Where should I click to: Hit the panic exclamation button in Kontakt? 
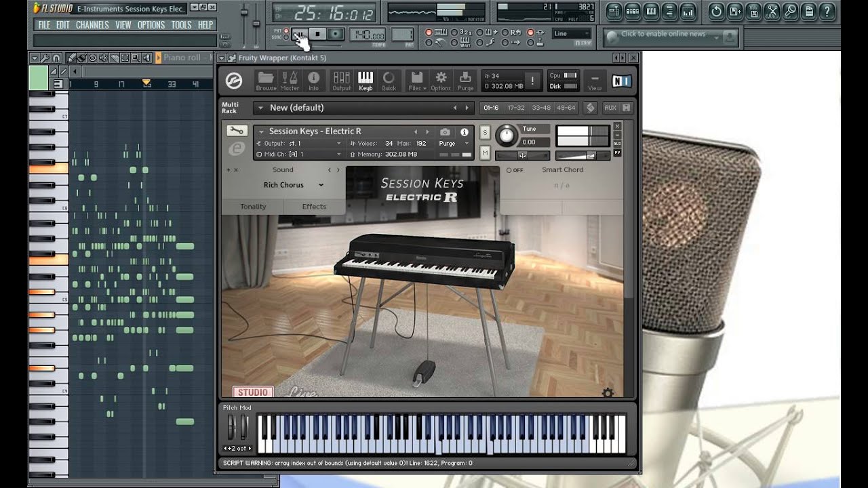coord(532,81)
